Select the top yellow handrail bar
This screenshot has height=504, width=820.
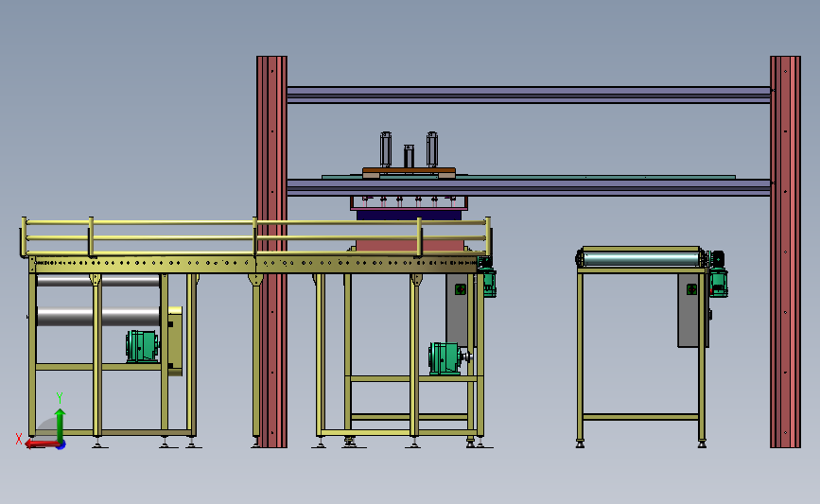click(255, 222)
